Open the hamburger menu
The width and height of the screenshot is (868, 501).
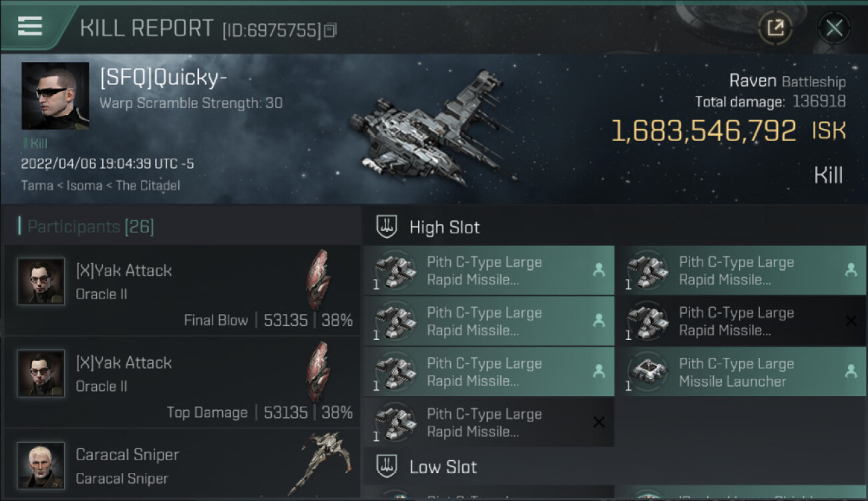(30, 26)
